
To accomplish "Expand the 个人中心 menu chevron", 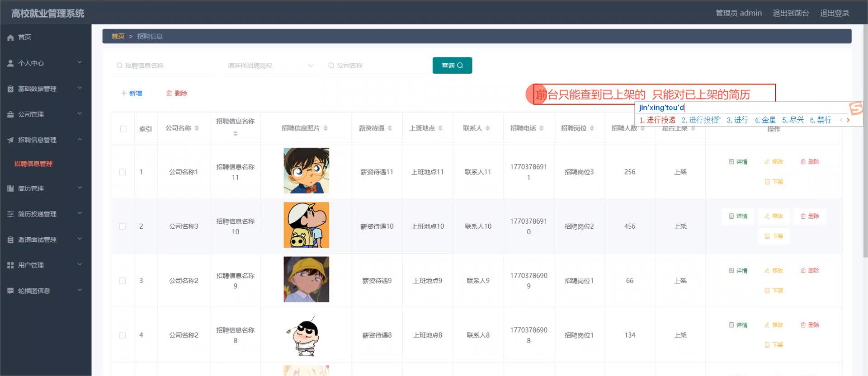I will pyautogui.click(x=80, y=62).
